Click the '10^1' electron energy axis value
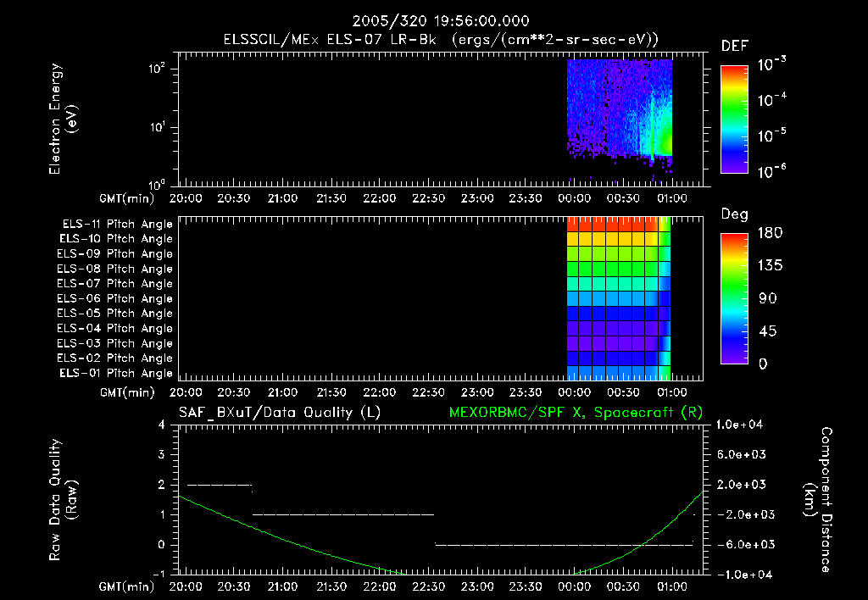 157,127
